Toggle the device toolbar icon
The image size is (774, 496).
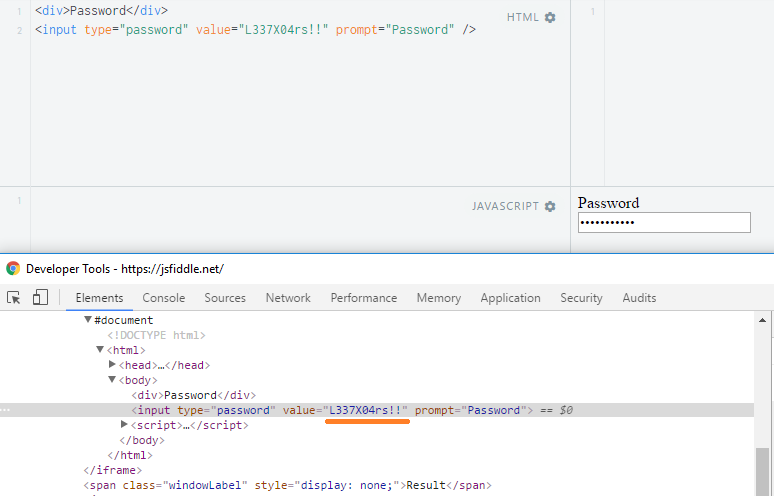[40, 298]
